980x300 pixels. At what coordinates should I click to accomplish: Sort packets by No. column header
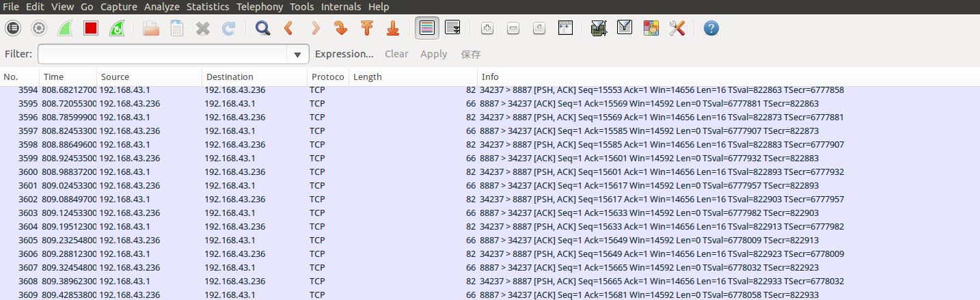(20, 77)
